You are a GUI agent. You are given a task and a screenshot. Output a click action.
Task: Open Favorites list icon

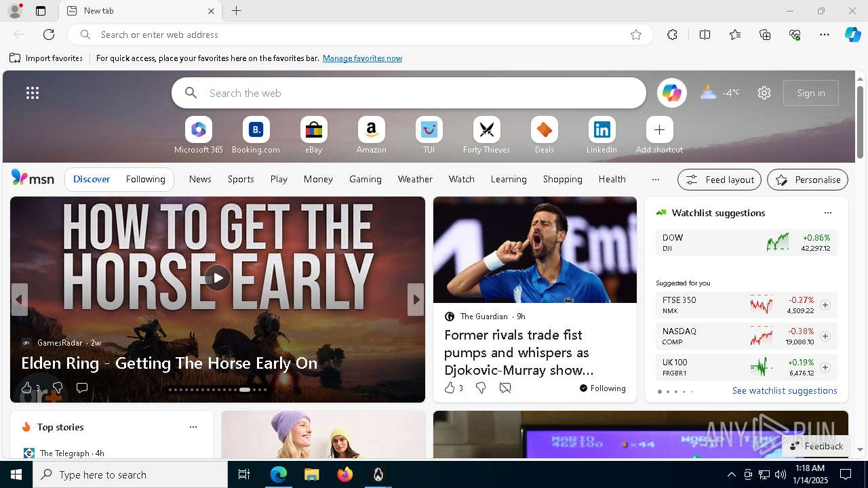735,35
